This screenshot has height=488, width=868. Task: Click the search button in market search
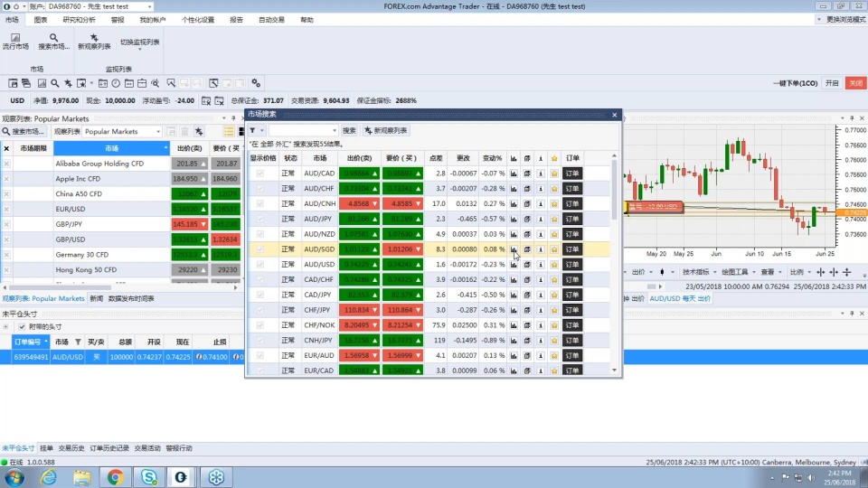point(349,131)
